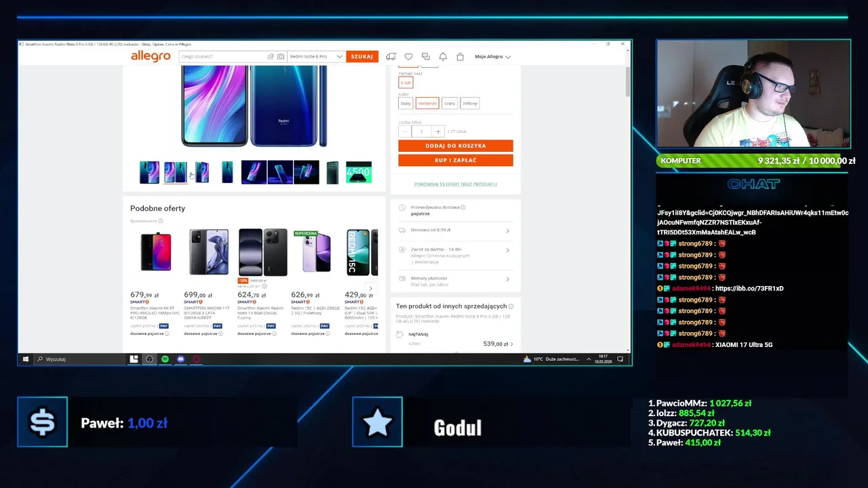This screenshot has height=488, width=868.
Task: Select the niebieski color option
Action: pos(427,104)
